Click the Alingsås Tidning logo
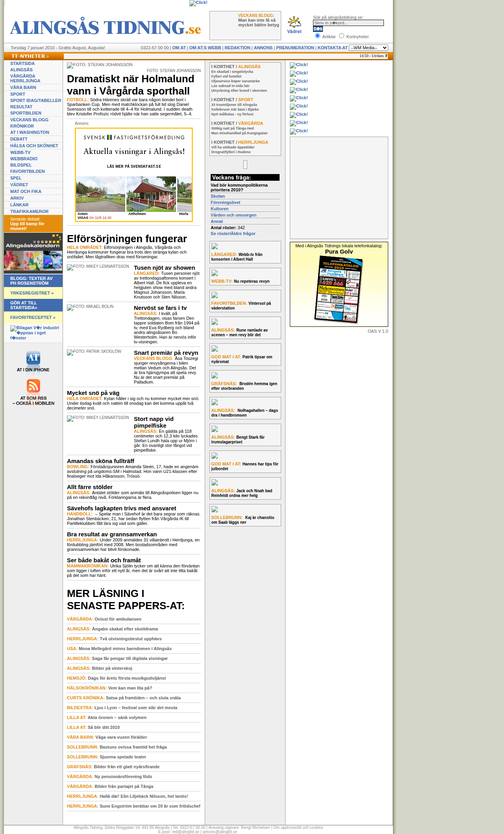The height and width of the screenshot is (834, 504). click(x=106, y=28)
